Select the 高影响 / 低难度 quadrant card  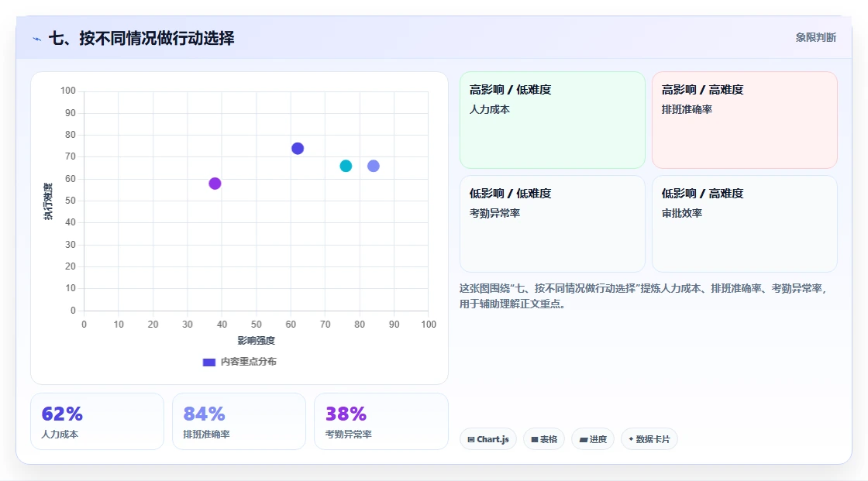tap(553, 120)
